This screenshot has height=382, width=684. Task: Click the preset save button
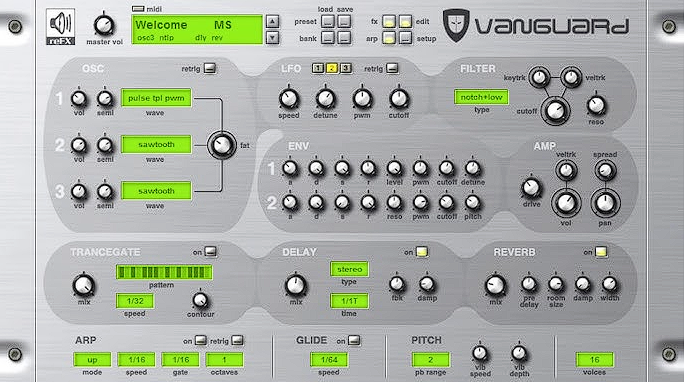[344, 21]
